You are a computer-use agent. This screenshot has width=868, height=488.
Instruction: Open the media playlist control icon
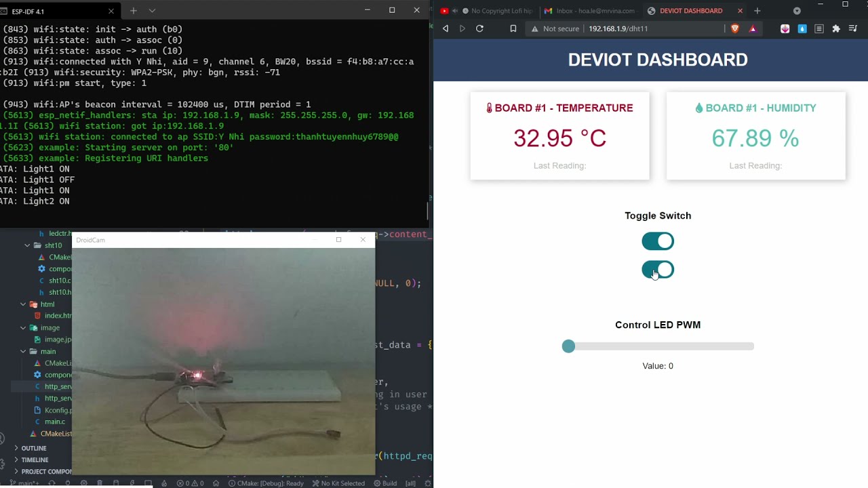[853, 28]
